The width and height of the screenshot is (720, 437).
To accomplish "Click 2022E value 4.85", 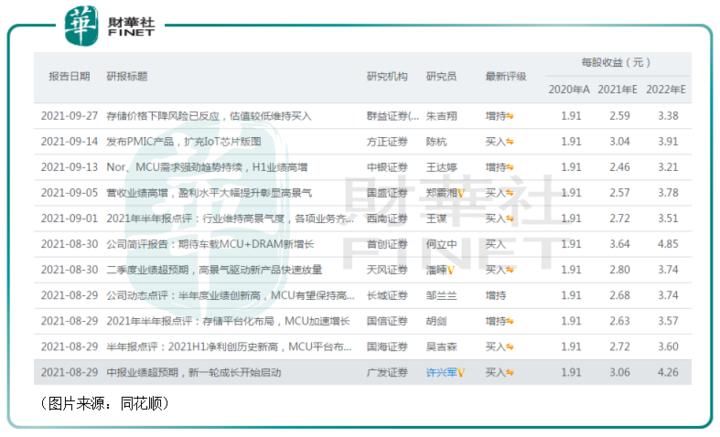I will [668, 244].
